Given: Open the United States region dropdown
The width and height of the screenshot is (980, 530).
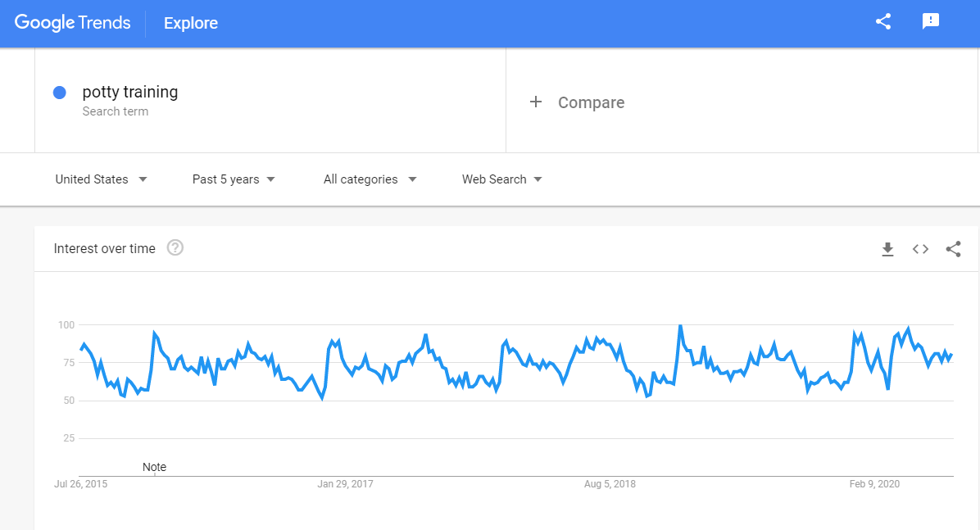Looking at the screenshot, I should 101,179.
